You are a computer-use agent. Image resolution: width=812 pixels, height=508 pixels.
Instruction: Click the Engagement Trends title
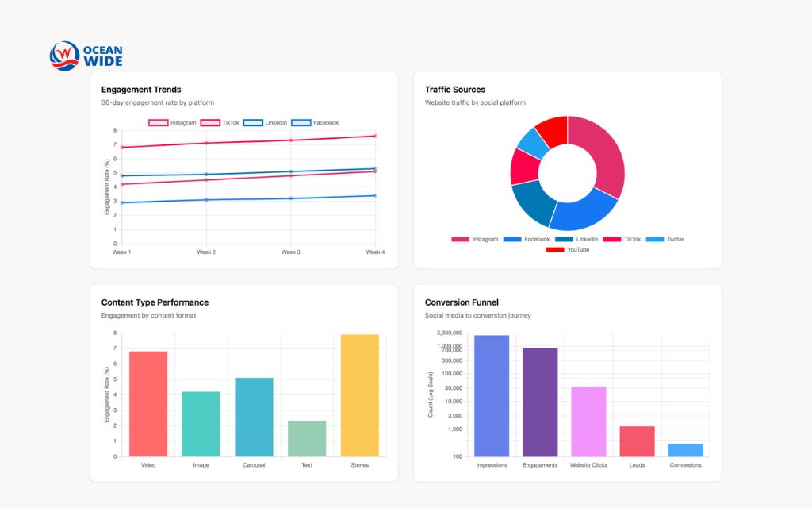click(x=141, y=90)
